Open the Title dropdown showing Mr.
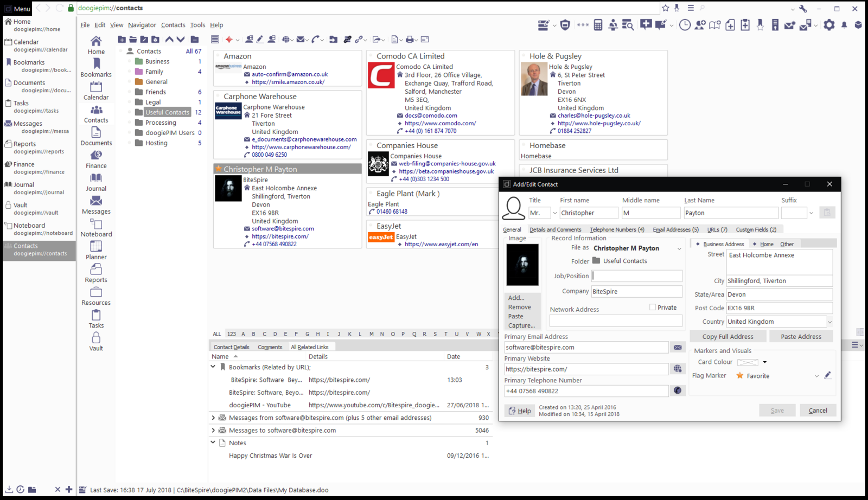868x500 pixels. coord(554,213)
